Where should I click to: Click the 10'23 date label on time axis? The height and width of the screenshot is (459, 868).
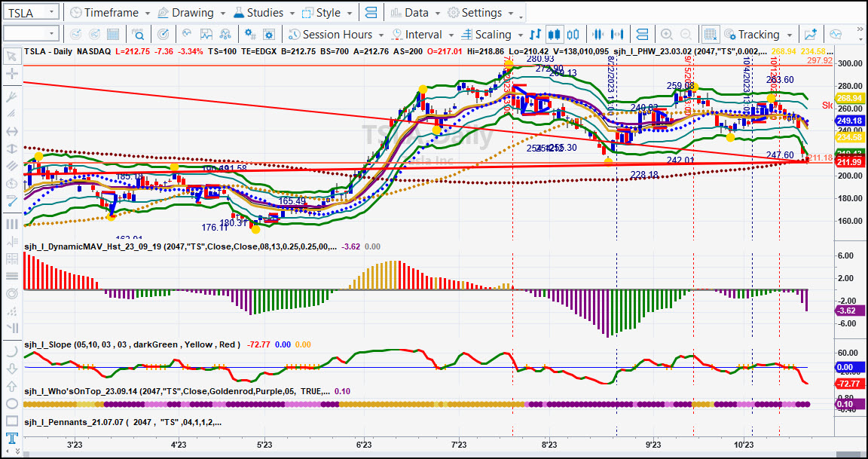pyautogui.click(x=743, y=445)
